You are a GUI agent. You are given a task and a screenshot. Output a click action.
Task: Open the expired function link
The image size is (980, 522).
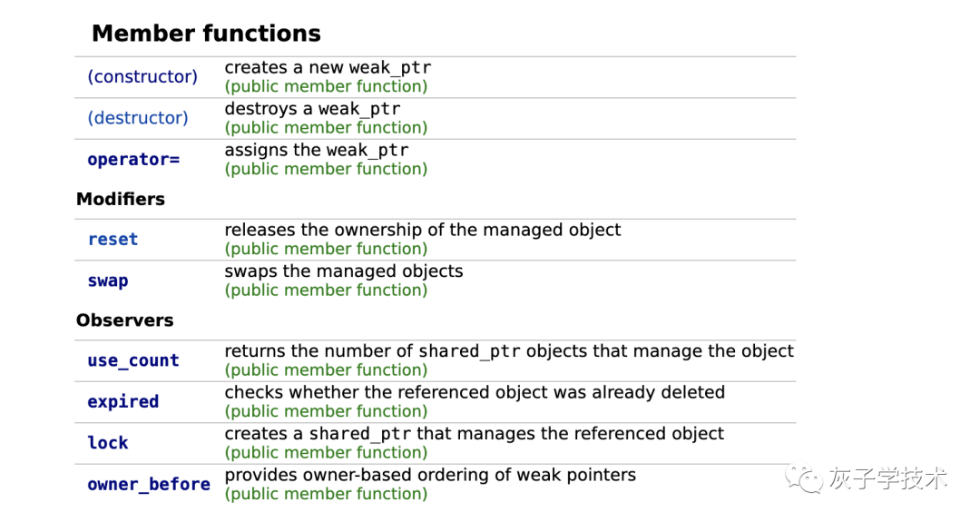(123, 401)
